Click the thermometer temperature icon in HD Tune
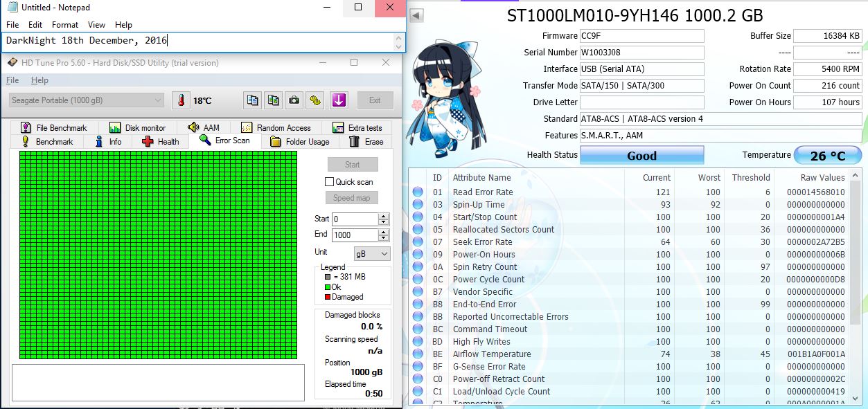 click(181, 100)
